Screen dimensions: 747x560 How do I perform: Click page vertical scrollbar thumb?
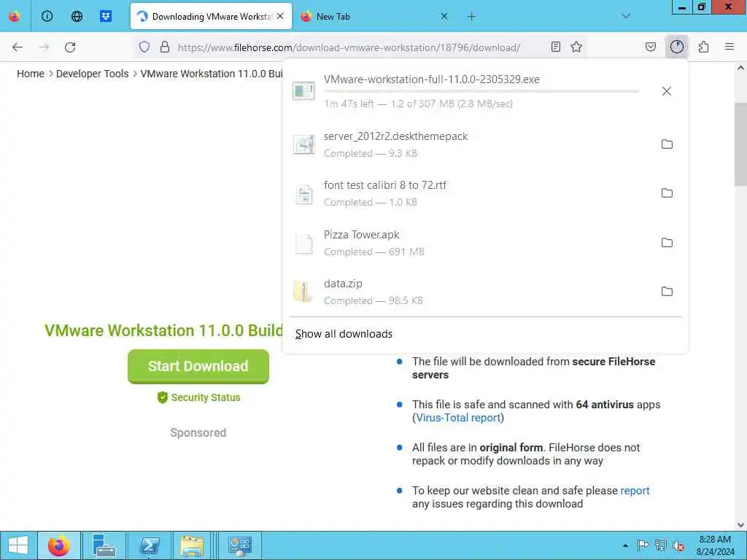point(740,144)
